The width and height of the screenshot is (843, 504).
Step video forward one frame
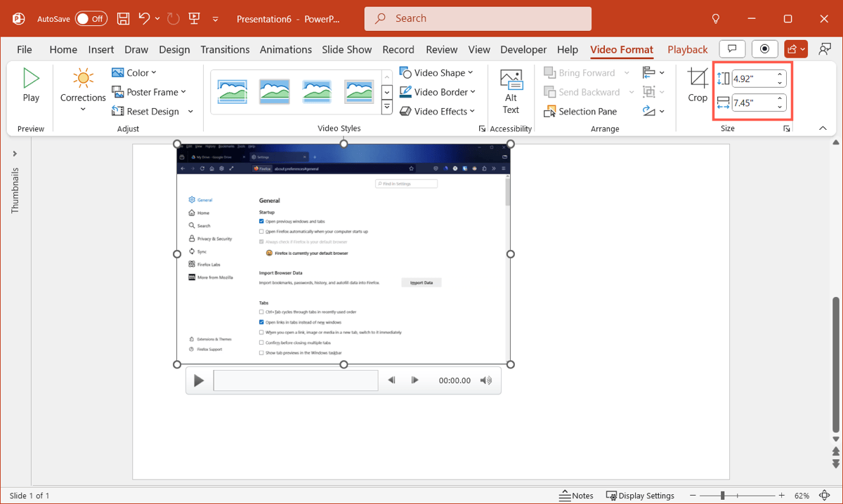point(415,380)
